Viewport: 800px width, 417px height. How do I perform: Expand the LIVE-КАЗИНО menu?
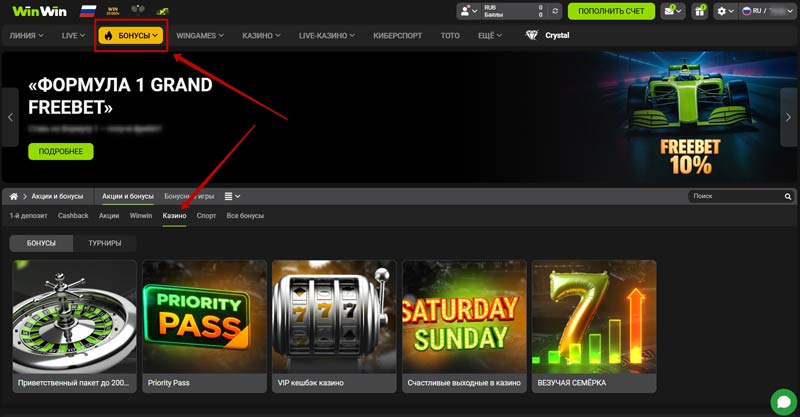point(327,36)
